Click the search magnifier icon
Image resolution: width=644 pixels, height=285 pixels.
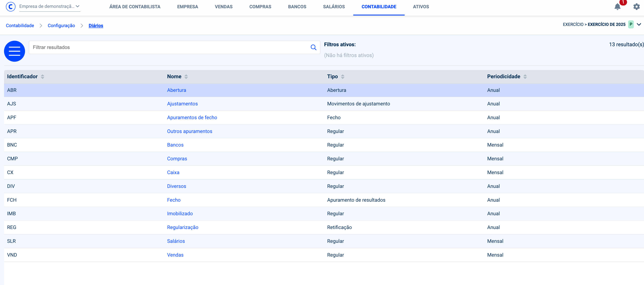point(313,47)
